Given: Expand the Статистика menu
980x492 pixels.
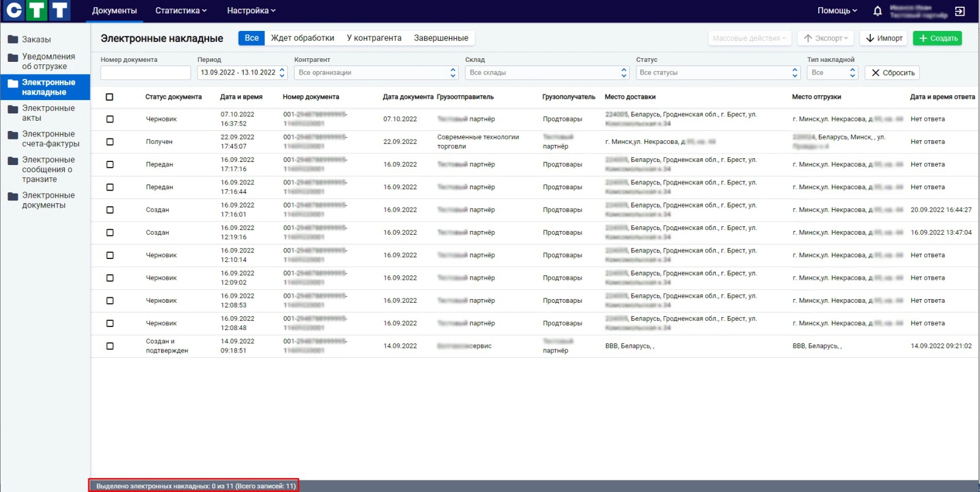Looking at the screenshot, I should tap(181, 11).
